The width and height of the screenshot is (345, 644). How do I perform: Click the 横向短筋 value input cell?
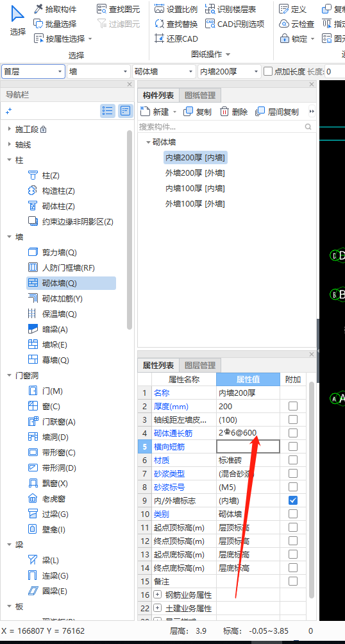pyautogui.click(x=248, y=446)
